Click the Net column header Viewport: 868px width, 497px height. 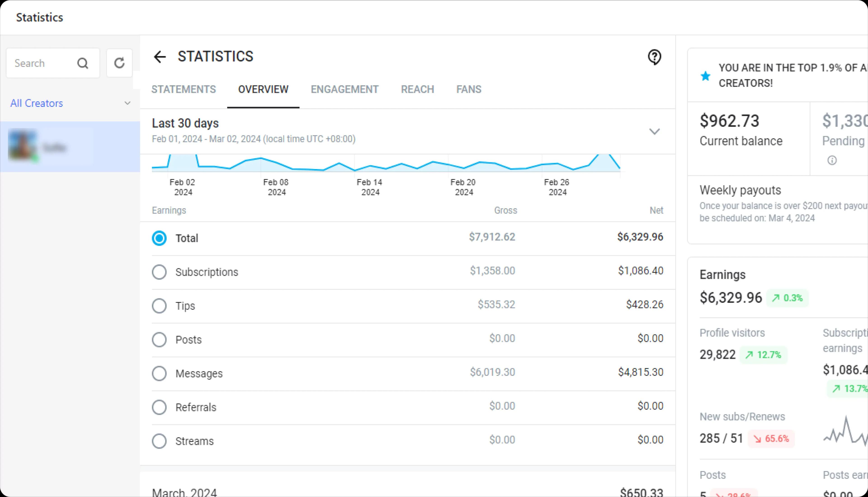[656, 210]
